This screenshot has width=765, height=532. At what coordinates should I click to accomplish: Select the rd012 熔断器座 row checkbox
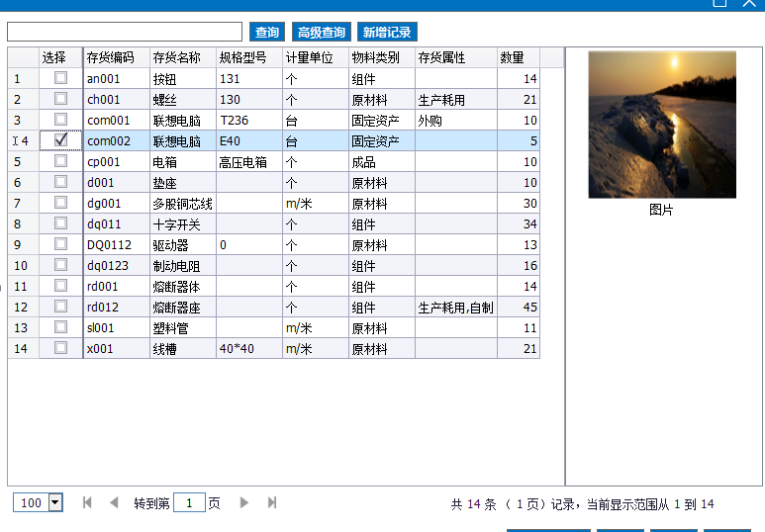60,307
